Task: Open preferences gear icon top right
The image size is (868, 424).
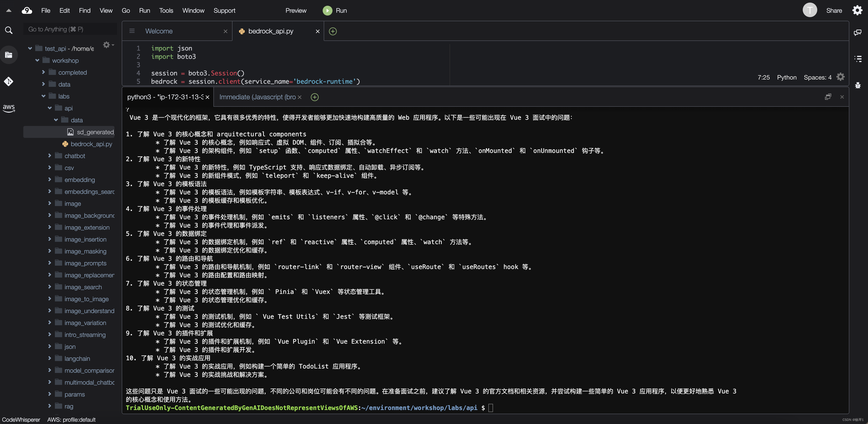Action: coord(857,10)
